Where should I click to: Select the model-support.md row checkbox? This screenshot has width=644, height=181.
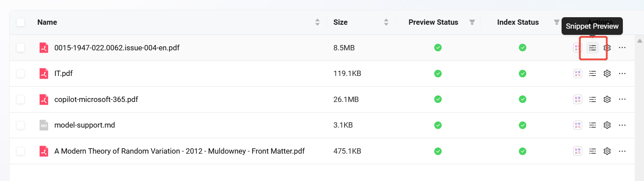pos(21,125)
